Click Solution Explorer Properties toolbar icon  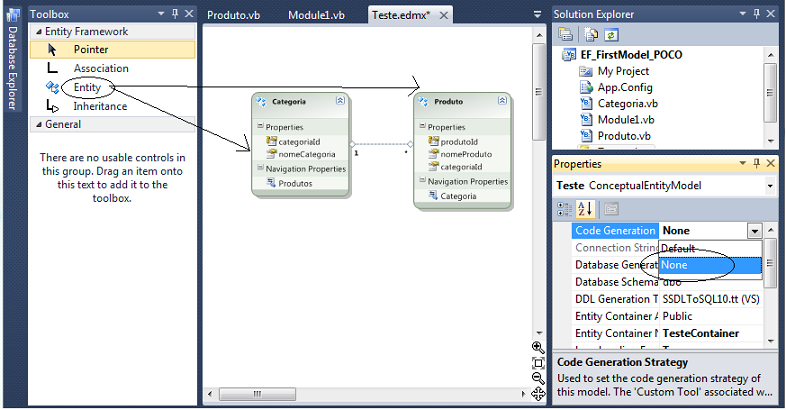pyautogui.click(x=565, y=35)
